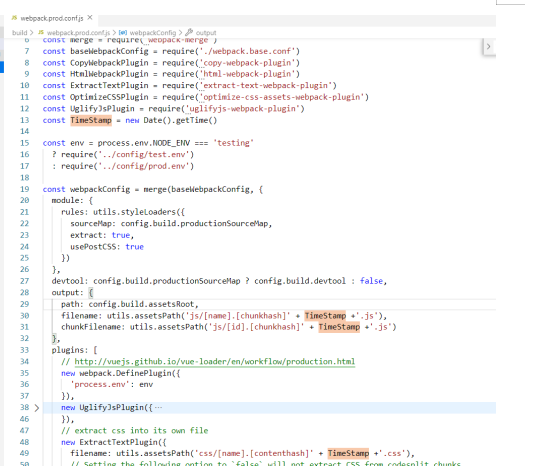Image resolution: width=557 pixels, height=476 pixels.
Task: Click usePostCSS property on line 24
Action: 93,247
